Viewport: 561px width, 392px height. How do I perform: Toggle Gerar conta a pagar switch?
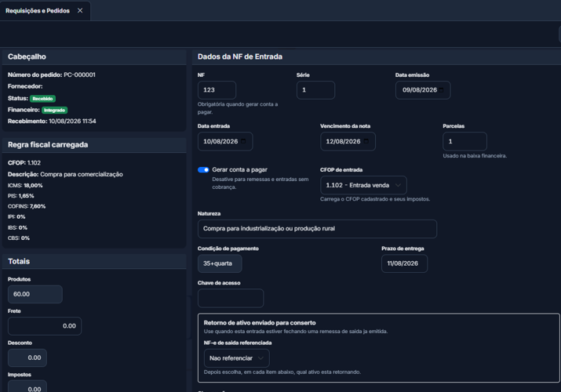point(203,169)
